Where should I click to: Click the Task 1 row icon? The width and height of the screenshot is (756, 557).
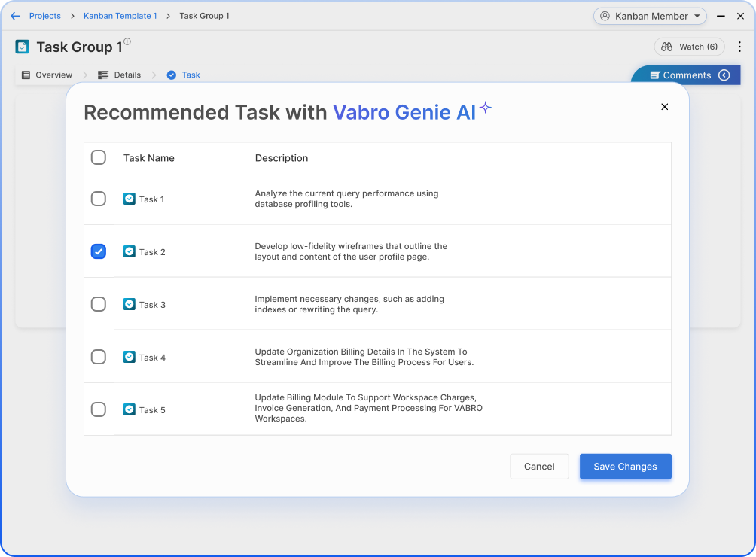pyautogui.click(x=130, y=199)
